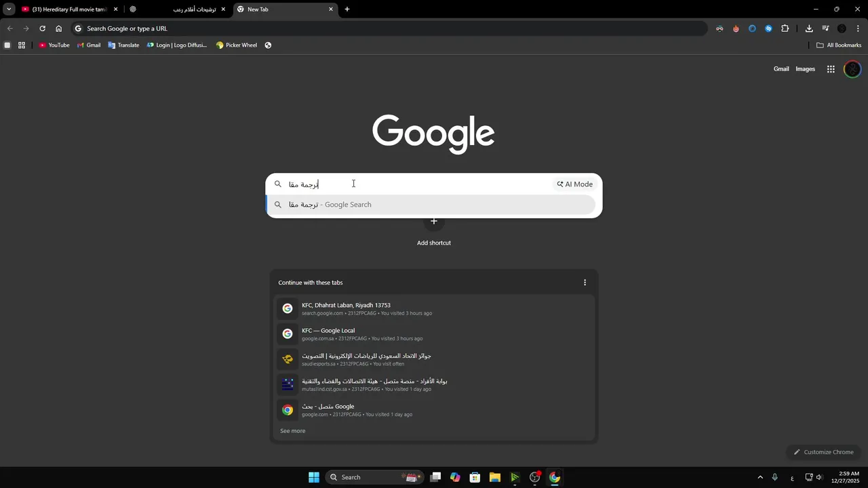Open the apps grid bookmark shortcut
This screenshot has width=868, height=488.
coord(22,45)
